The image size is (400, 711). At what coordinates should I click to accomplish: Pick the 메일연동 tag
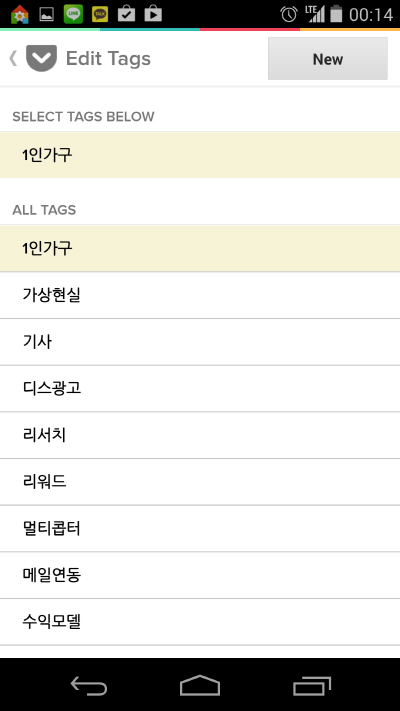[200, 575]
